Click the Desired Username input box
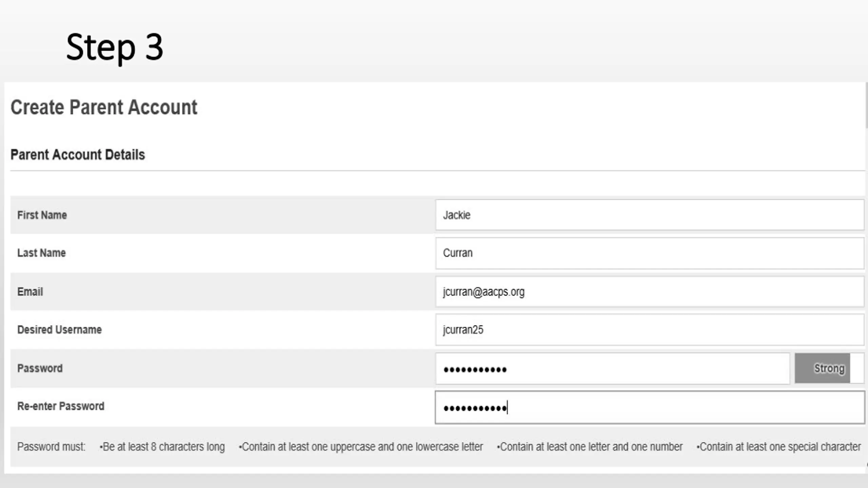The height and width of the screenshot is (488, 868). pyautogui.click(x=650, y=329)
